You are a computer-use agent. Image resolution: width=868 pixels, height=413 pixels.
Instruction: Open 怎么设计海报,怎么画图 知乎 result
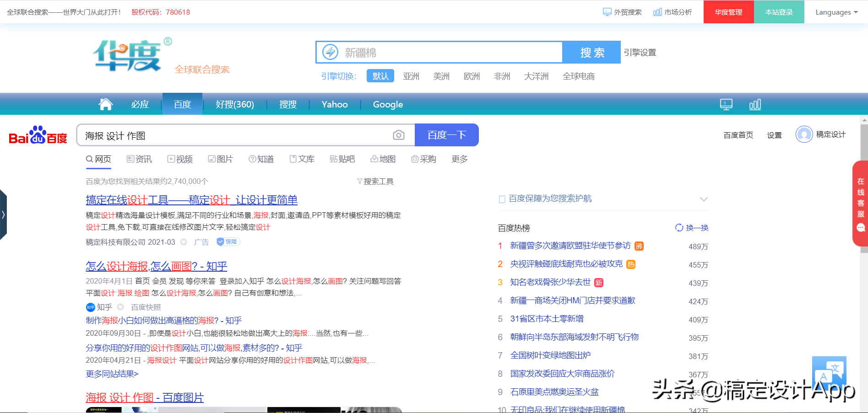[157, 266]
